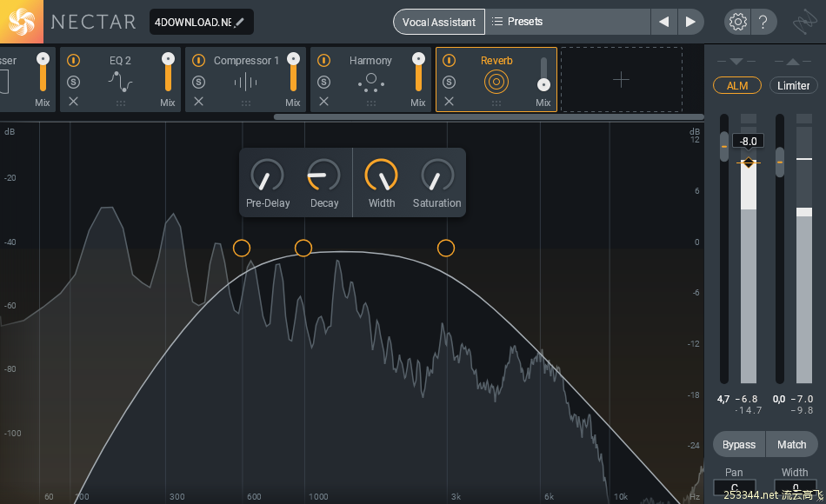Click the EQ 2 curve icon
Image resolution: width=826 pixels, height=504 pixels.
120,82
